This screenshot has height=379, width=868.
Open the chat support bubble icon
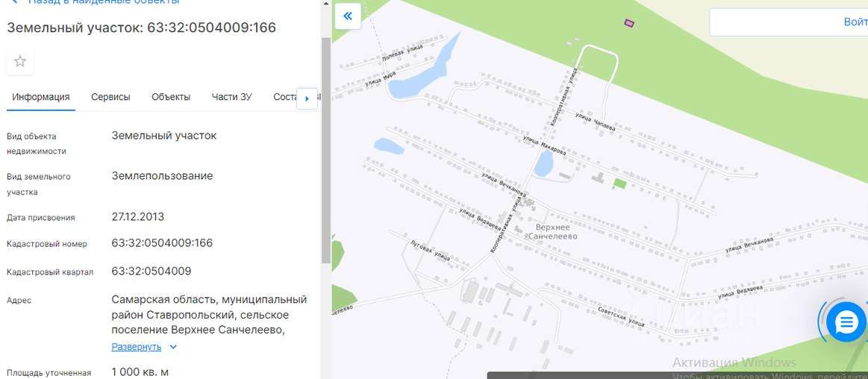(846, 322)
